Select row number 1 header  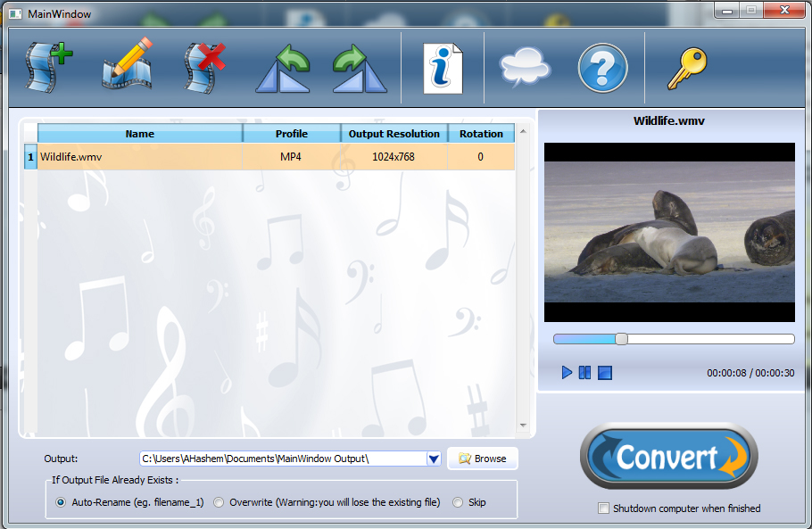30,157
